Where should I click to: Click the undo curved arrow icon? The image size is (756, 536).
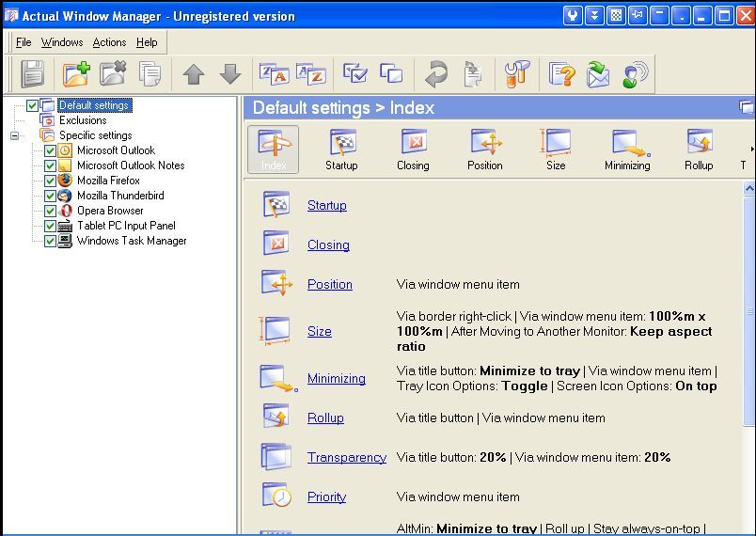436,73
